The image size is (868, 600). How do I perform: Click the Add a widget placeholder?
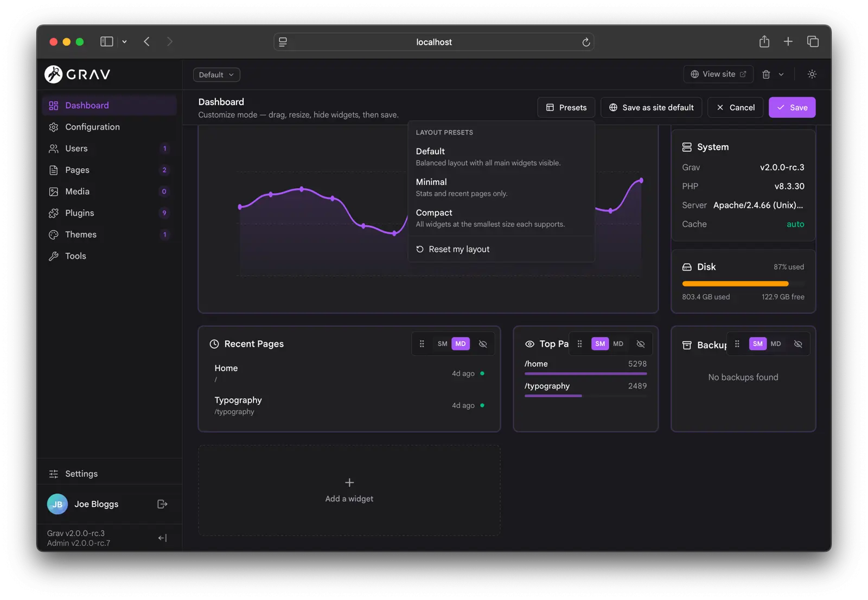[x=349, y=490]
